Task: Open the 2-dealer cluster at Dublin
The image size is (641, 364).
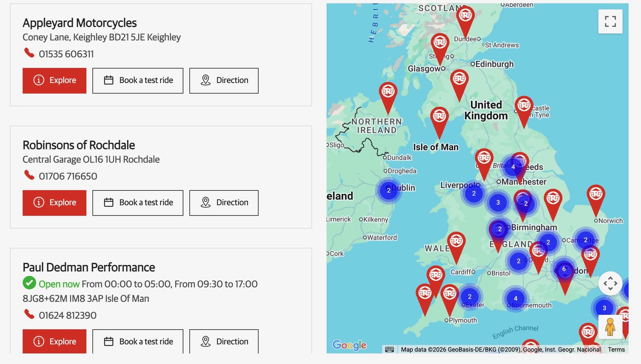Action: (x=388, y=190)
